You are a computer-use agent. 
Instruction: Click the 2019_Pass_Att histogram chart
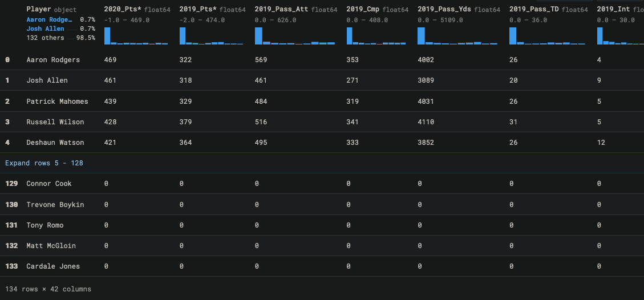point(295,36)
